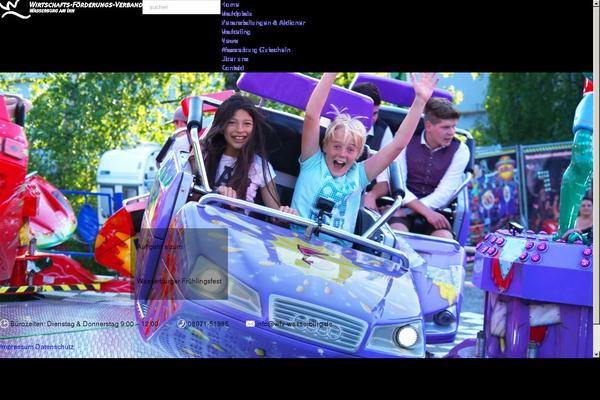Open the Home menu item
Viewport: 600px width, 400px height.
[x=230, y=5]
